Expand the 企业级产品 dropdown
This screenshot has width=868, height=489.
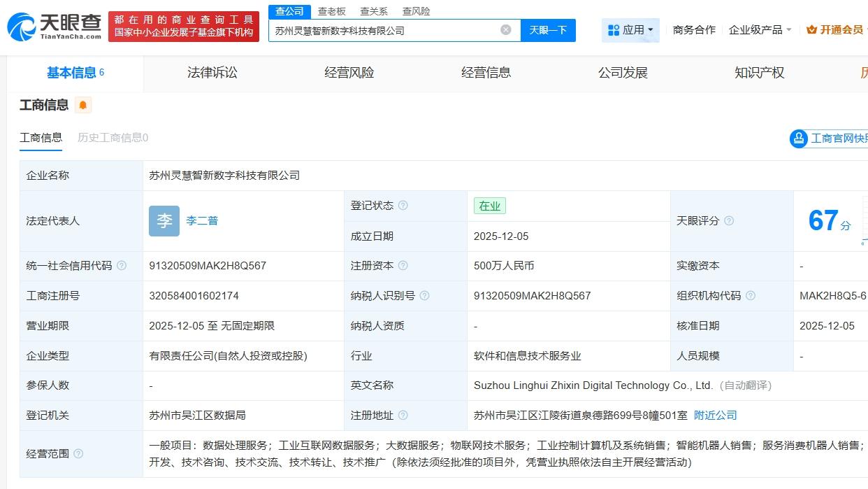click(x=760, y=30)
